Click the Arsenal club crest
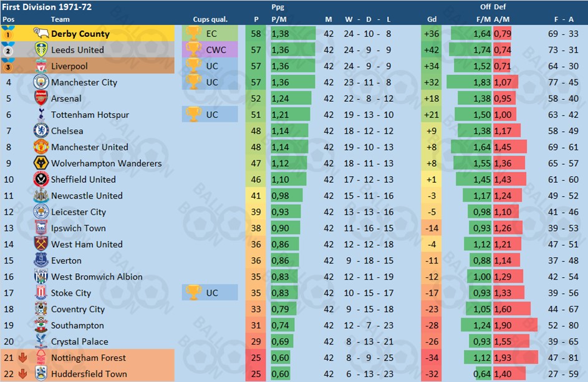Screen dimensions: 588x382 [41, 99]
